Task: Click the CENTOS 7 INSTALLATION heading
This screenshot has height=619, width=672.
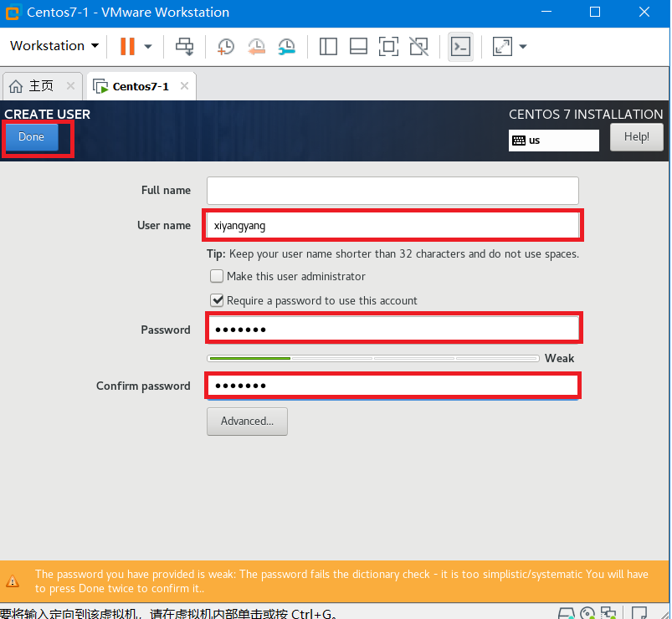Action: point(586,115)
